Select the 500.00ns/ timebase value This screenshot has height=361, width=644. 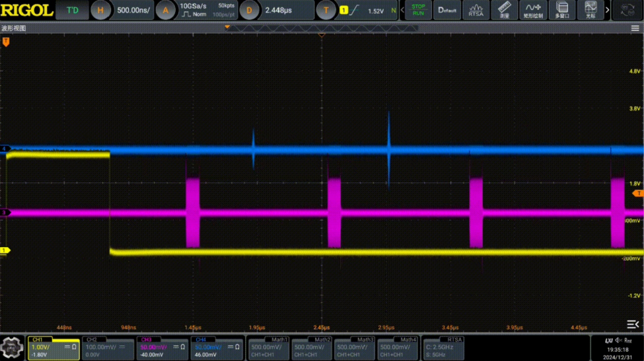pyautogui.click(x=133, y=11)
